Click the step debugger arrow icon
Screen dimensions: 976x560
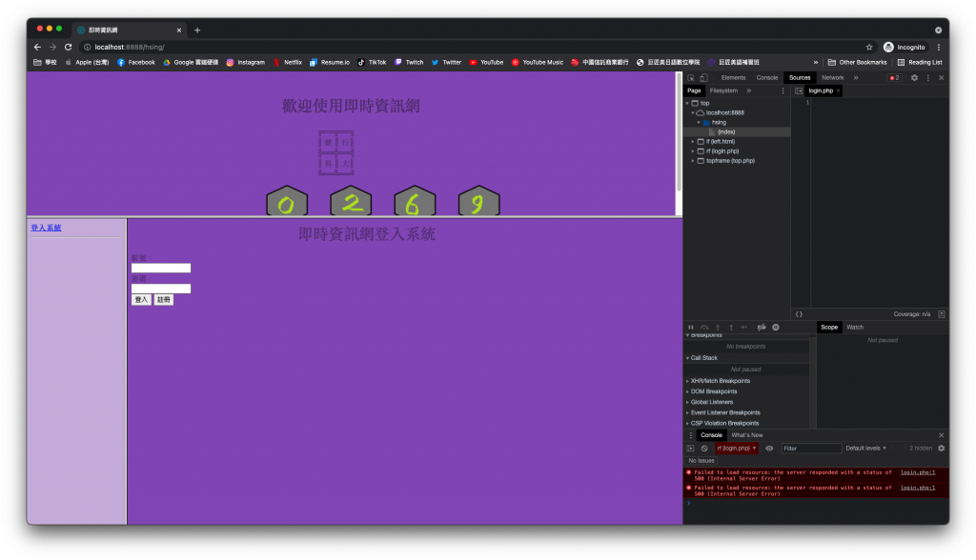point(744,328)
